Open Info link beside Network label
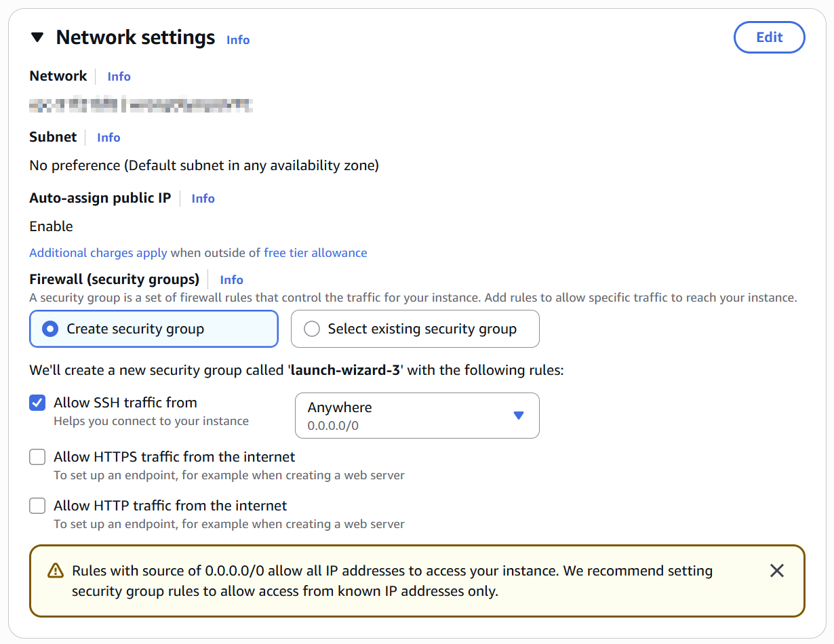 tap(119, 77)
